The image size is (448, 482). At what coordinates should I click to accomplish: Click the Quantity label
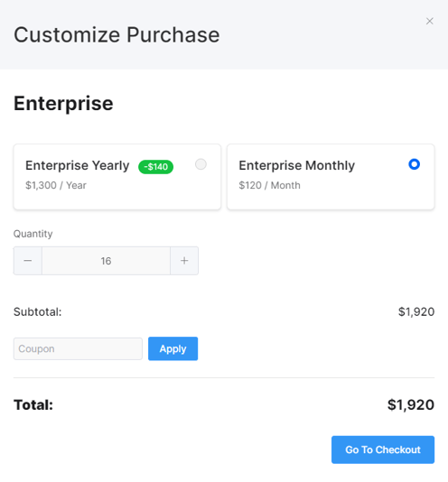coord(33,234)
